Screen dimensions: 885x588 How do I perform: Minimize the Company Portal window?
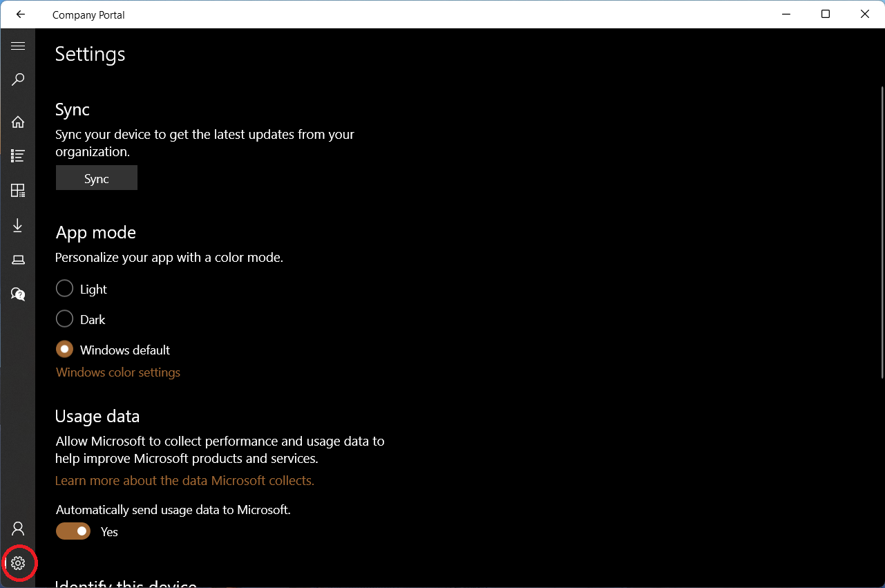[x=786, y=14]
